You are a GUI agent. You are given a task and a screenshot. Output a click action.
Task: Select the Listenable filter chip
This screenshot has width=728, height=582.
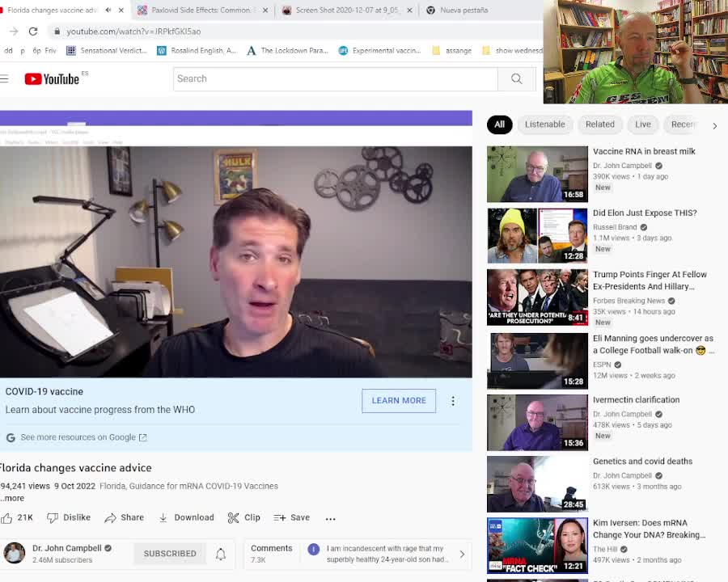pyautogui.click(x=545, y=124)
